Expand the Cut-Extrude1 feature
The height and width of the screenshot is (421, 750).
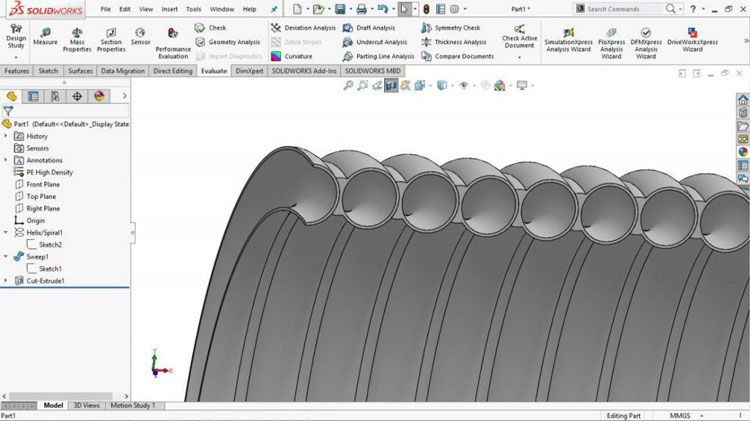click(x=7, y=281)
